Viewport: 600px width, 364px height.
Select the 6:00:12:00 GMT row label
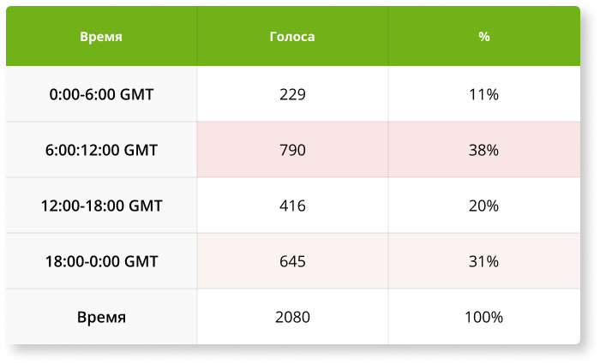(x=101, y=150)
